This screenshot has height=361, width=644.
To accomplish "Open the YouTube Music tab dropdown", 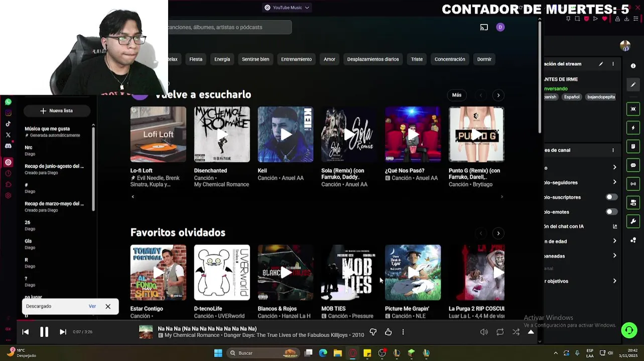I will [287, 8].
